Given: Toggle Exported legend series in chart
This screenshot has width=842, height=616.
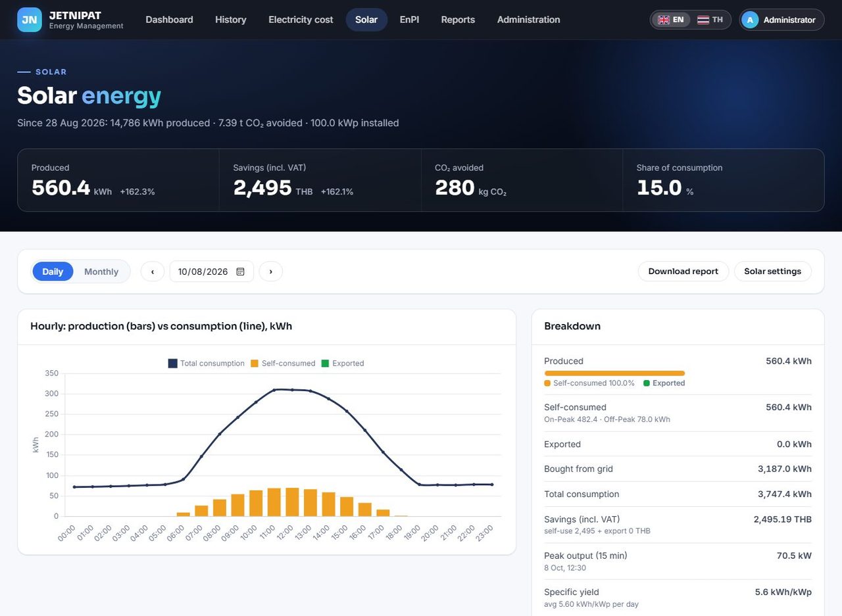Looking at the screenshot, I should [342, 364].
